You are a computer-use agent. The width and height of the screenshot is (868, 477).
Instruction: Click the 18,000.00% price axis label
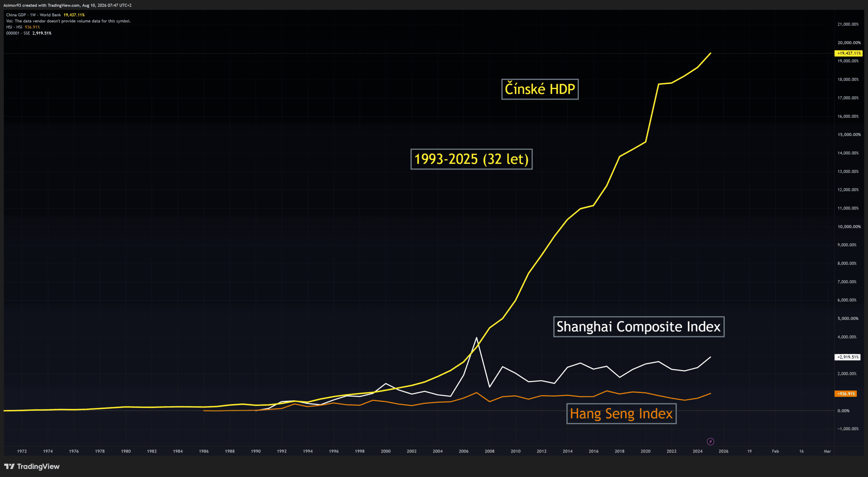click(x=848, y=80)
